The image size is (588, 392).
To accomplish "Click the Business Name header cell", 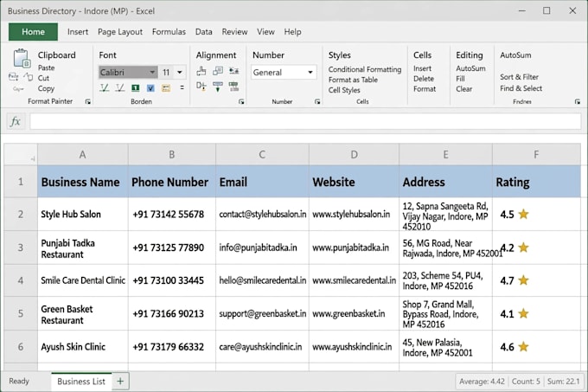I will pos(82,182).
